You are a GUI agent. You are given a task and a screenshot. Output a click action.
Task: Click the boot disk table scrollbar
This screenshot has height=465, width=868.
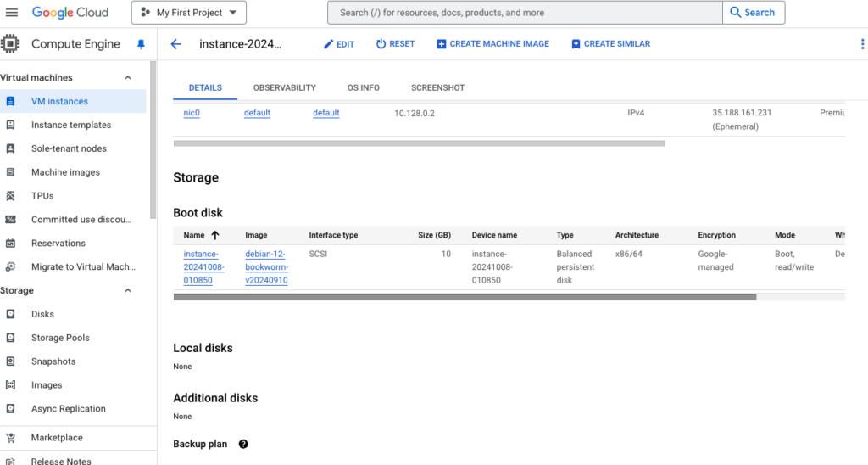[x=465, y=298]
